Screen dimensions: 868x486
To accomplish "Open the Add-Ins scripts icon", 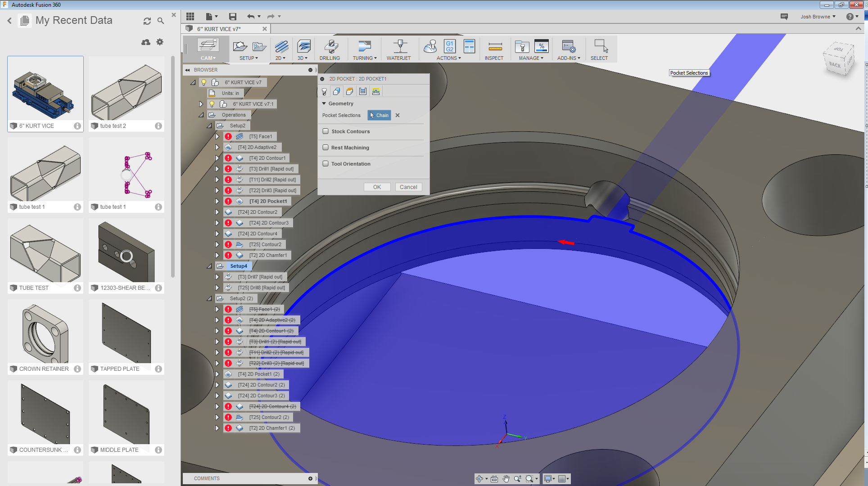I will pos(568,46).
